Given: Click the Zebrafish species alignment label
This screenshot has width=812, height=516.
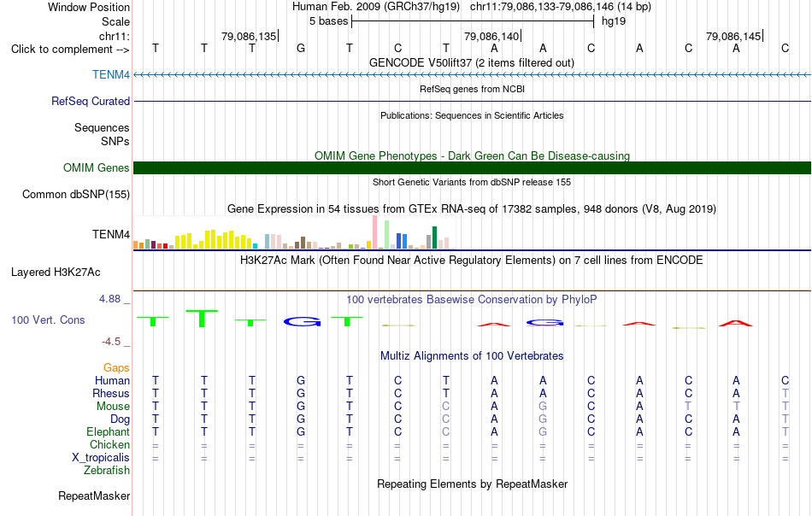Looking at the screenshot, I should 107,471.
